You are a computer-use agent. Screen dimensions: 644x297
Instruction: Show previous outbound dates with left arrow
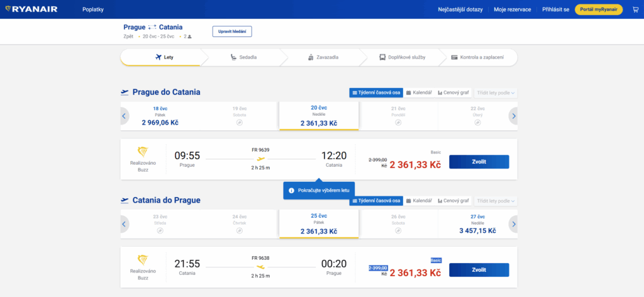click(x=124, y=116)
